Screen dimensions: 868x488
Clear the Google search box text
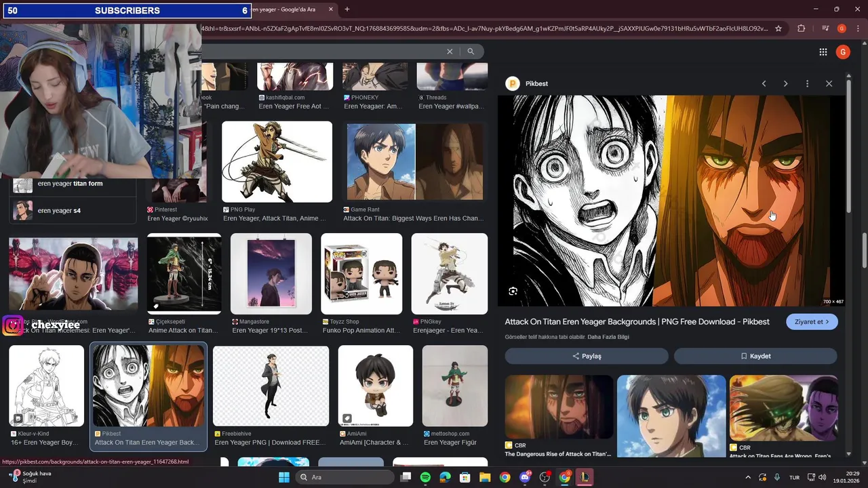(450, 52)
